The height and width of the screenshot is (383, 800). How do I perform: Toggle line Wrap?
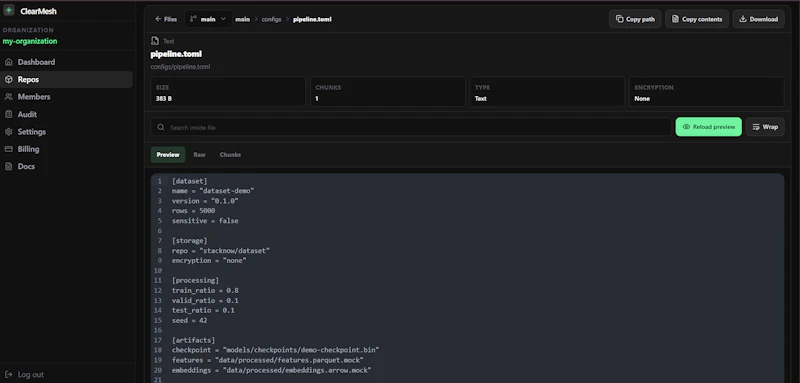[x=765, y=127]
